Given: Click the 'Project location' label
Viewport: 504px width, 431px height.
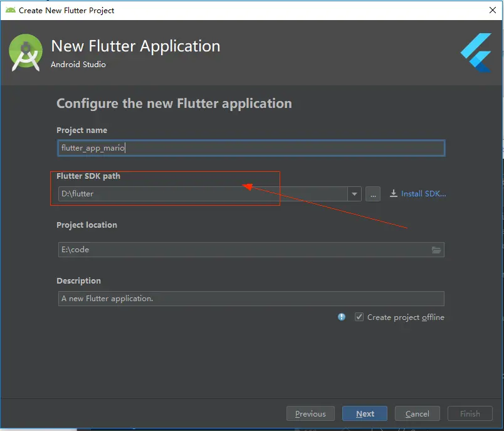Looking at the screenshot, I should click(87, 225).
